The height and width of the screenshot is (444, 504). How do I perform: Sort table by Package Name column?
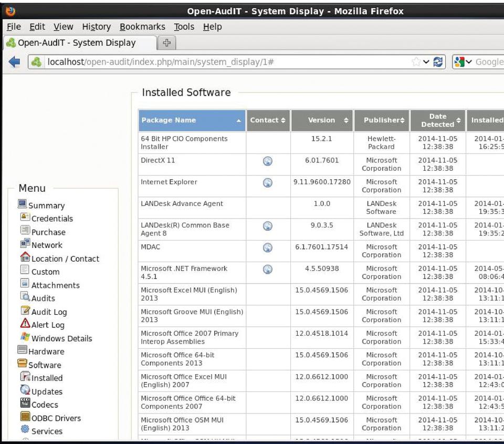(x=192, y=120)
